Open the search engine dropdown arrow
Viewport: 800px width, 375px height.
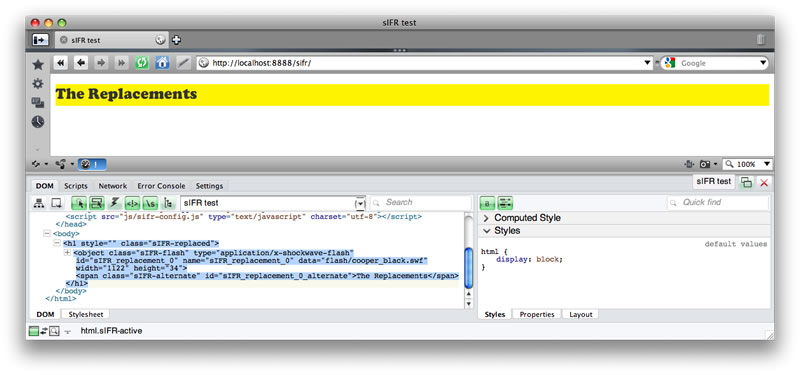[x=763, y=63]
